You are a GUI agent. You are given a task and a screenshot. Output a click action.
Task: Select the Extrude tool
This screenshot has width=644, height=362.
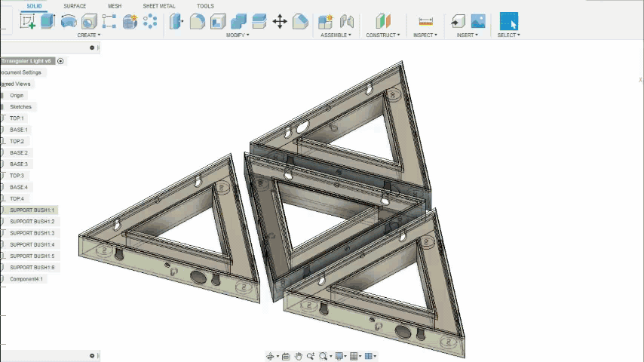pyautogui.click(x=48, y=21)
